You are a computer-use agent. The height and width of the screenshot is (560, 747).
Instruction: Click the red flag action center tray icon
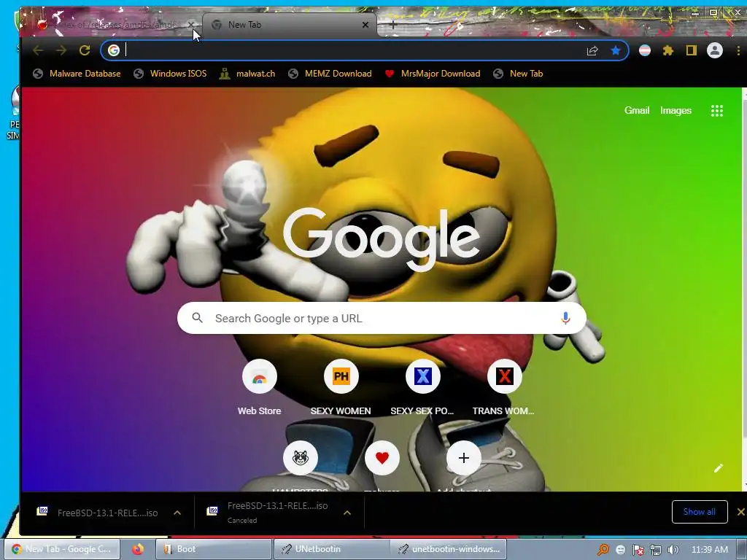(638, 550)
